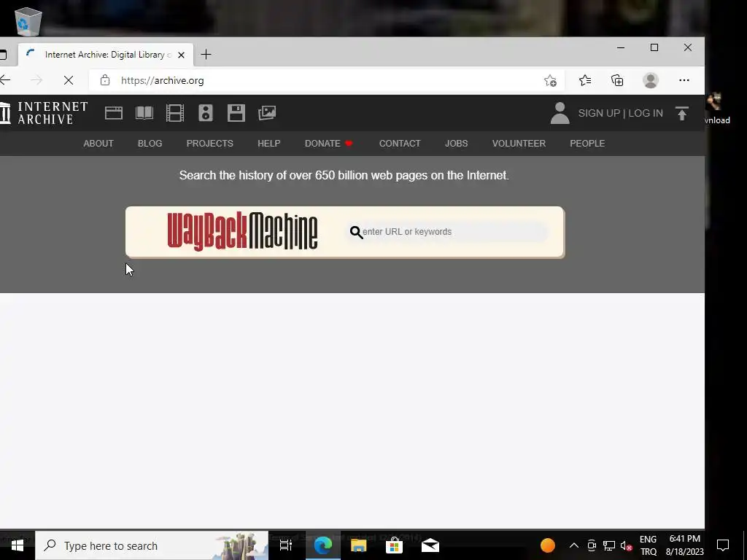747x560 pixels.
Task: Go back to previous page
Action: click(5, 80)
